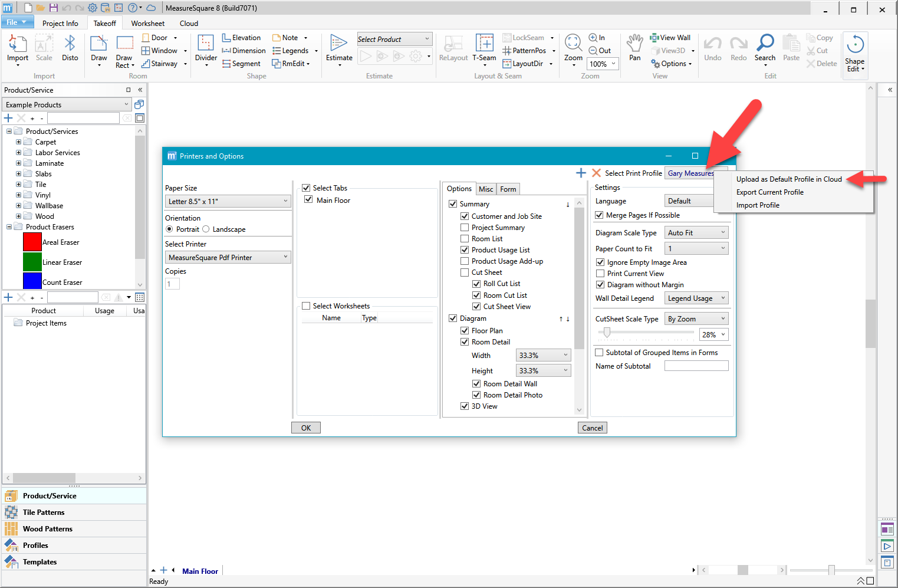Choose the Draw Rect tool

pyautogui.click(x=124, y=51)
